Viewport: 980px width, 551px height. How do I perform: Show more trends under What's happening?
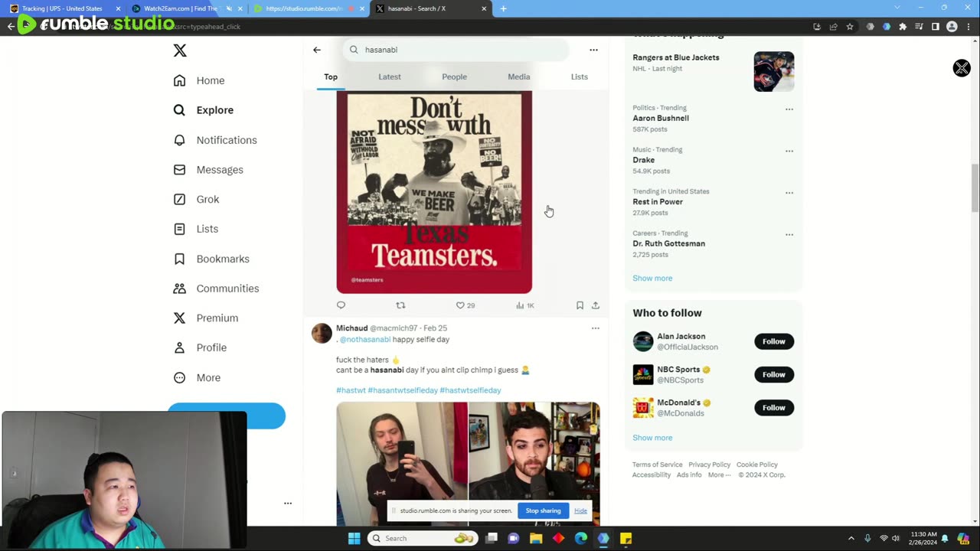tap(652, 279)
